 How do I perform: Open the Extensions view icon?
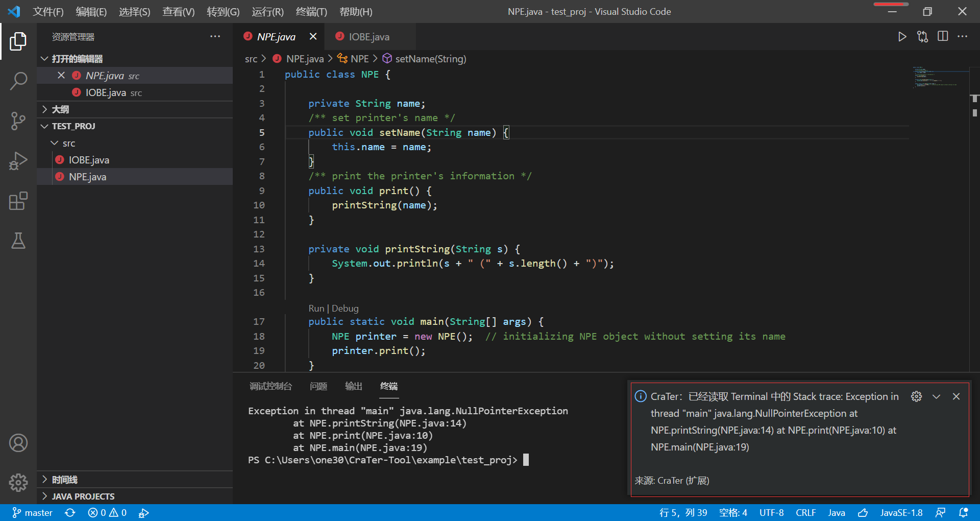(x=18, y=201)
